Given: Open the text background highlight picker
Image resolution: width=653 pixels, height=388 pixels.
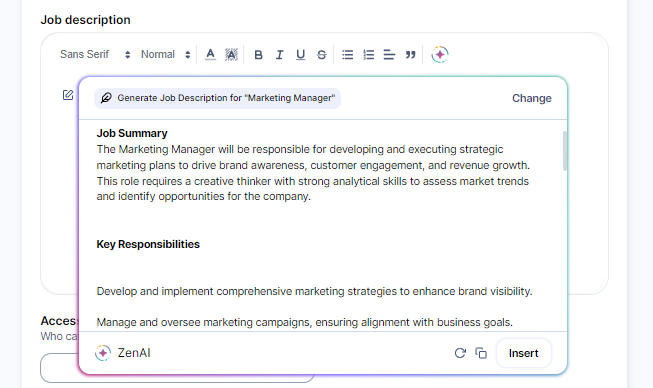Looking at the screenshot, I should point(231,55).
